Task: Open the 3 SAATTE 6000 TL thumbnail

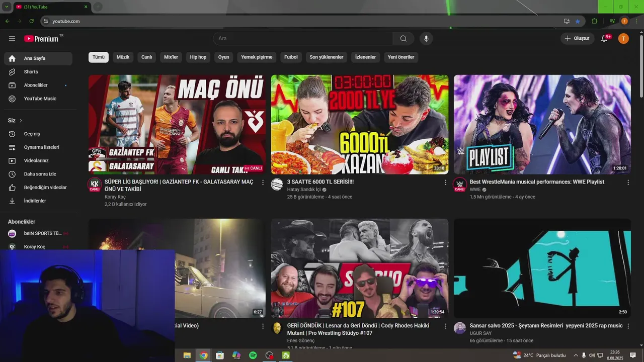Action: [360, 125]
